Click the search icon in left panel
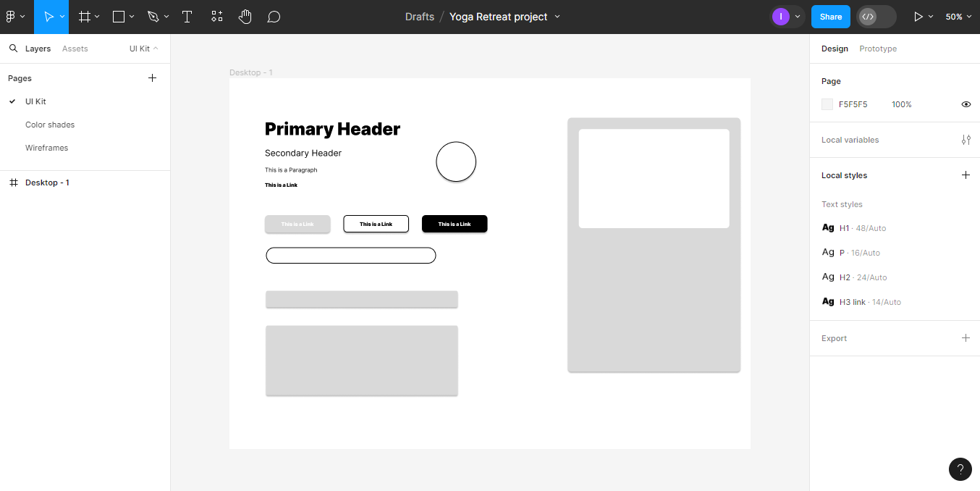The image size is (980, 491). click(13, 49)
